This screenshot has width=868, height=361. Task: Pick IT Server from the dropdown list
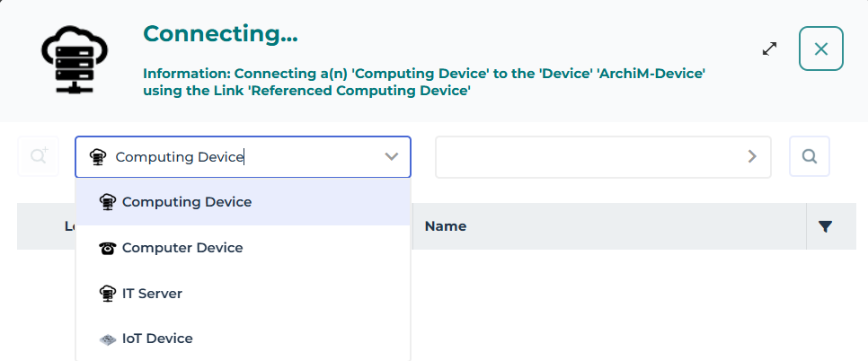(x=152, y=294)
